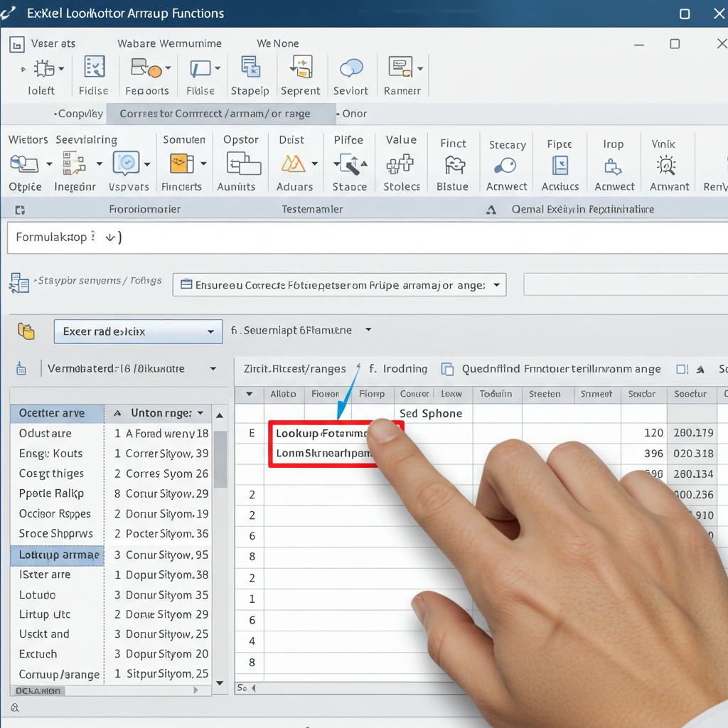This screenshot has height=728, width=728.
Task: Open the Wabare Wemumime menu
Action: click(x=169, y=43)
